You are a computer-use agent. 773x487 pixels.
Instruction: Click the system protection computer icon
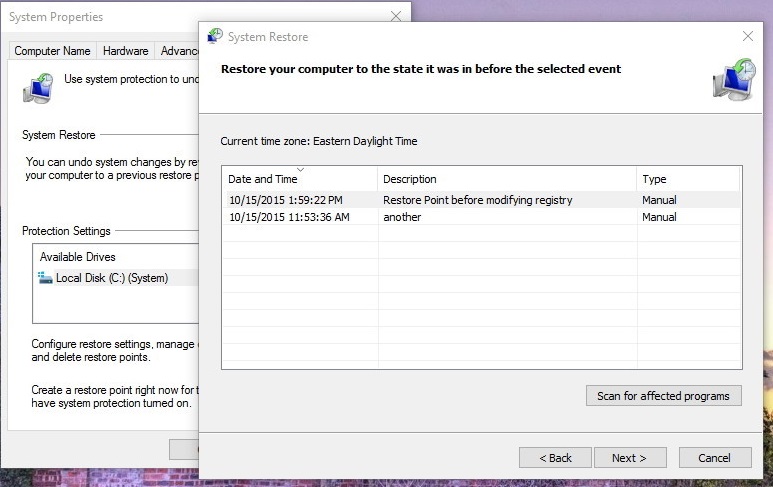coord(38,88)
